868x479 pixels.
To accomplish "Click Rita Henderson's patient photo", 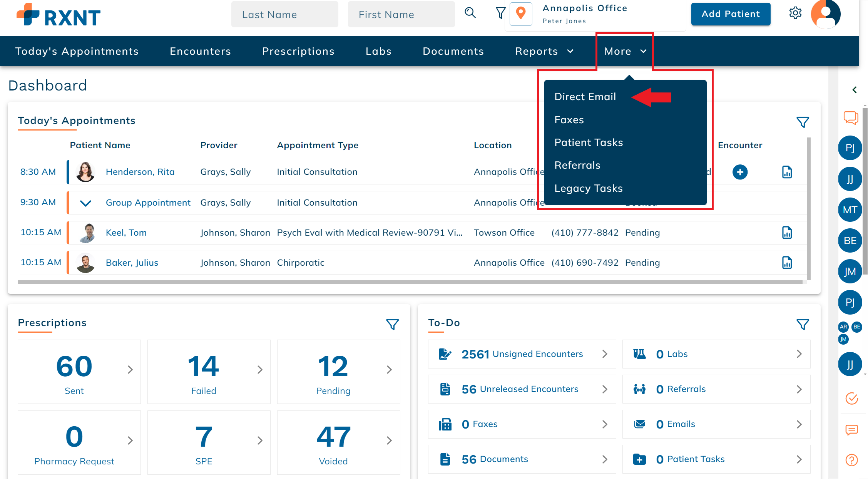I will point(85,172).
